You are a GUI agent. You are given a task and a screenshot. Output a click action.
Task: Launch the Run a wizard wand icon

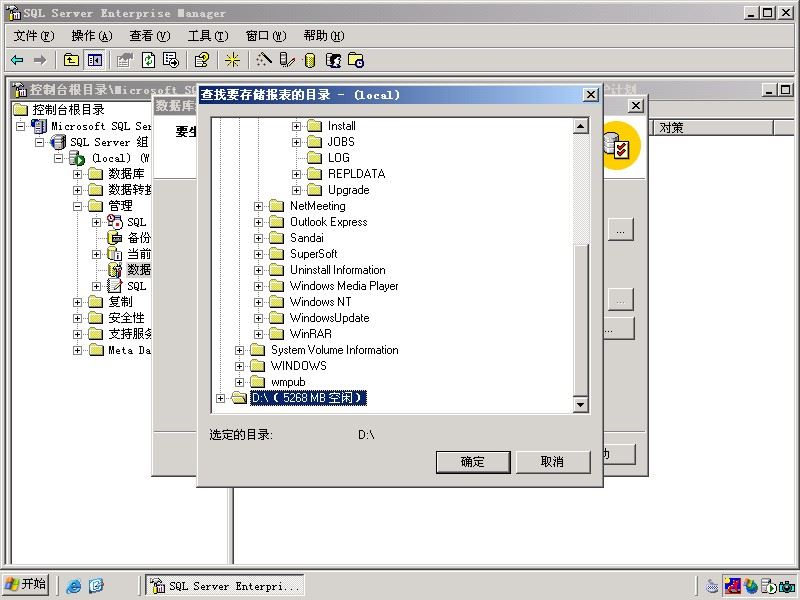click(264, 60)
